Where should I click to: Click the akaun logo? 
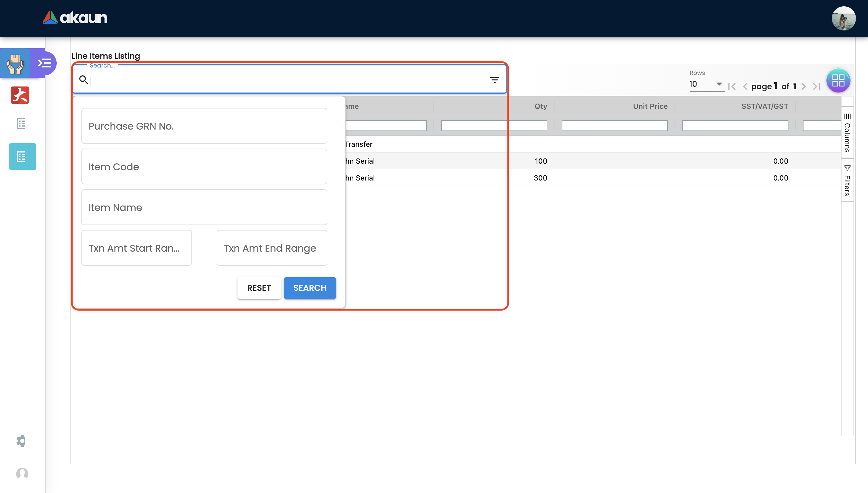tap(75, 17)
